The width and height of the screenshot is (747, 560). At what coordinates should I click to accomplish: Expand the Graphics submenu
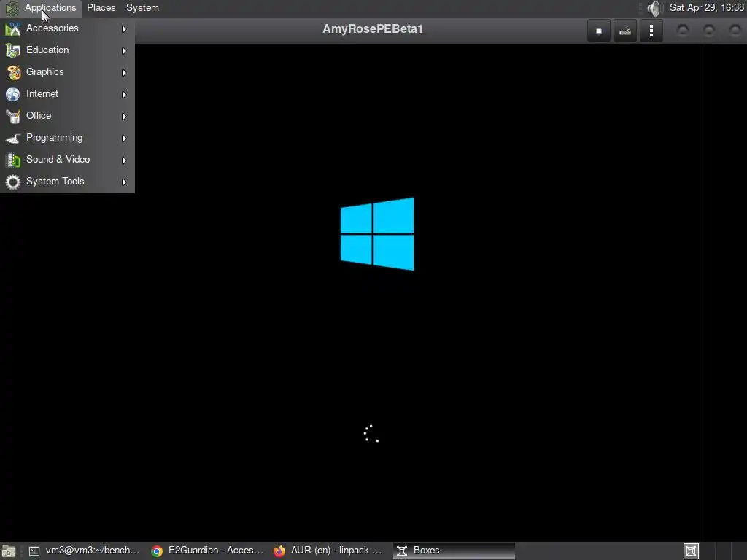(x=67, y=72)
